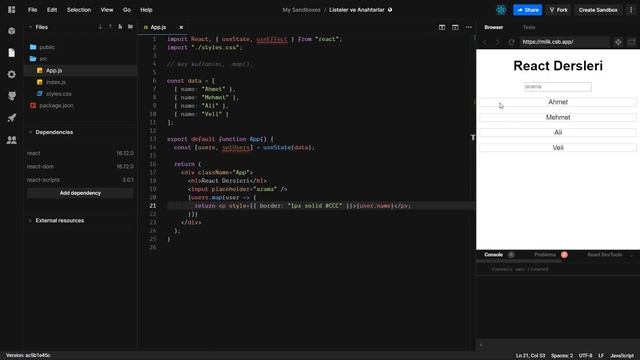This screenshot has height=360, width=640.
Task: Click the new file icon in Files header
Action: [120, 27]
